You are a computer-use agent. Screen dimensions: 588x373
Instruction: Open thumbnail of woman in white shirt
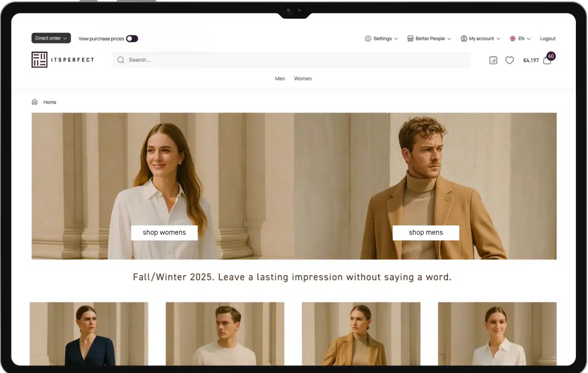tap(497, 334)
